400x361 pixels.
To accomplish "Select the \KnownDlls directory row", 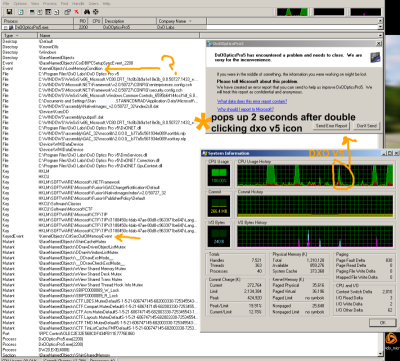I will click(x=102, y=47).
